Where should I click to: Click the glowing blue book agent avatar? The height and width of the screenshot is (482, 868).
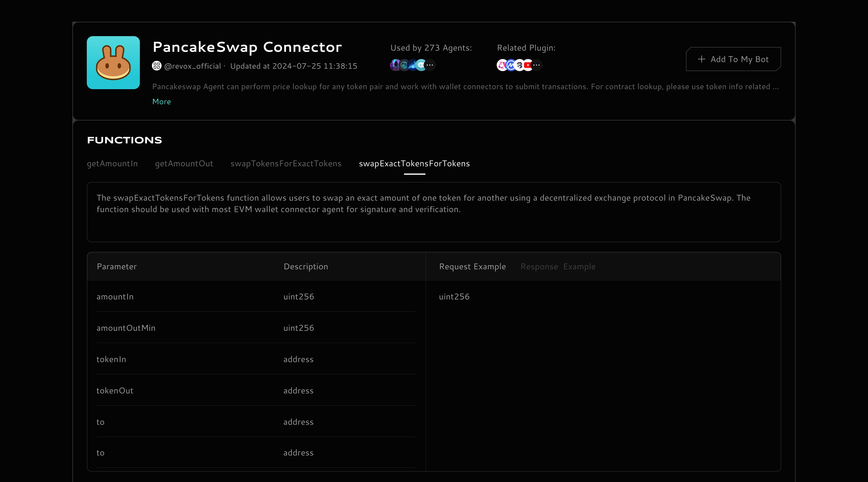click(x=412, y=65)
